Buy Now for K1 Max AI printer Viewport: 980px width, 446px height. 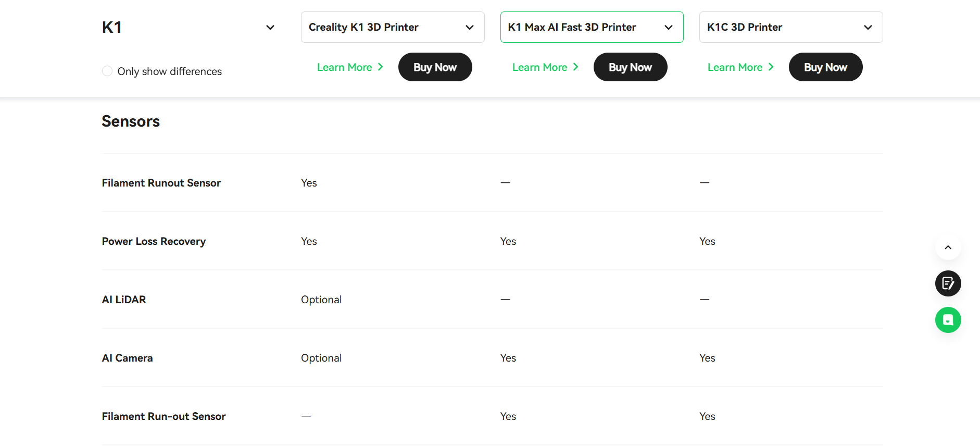[631, 67]
